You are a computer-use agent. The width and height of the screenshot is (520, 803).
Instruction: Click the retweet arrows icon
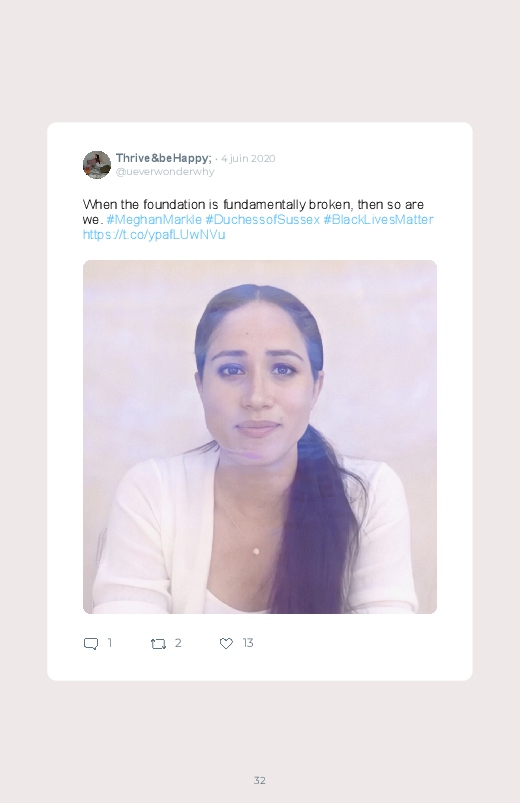(158, 644)
